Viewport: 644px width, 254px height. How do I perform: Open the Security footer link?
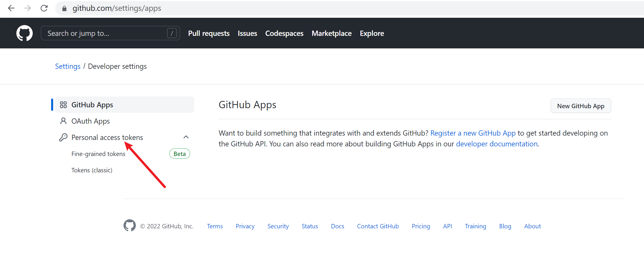(278, 226)
